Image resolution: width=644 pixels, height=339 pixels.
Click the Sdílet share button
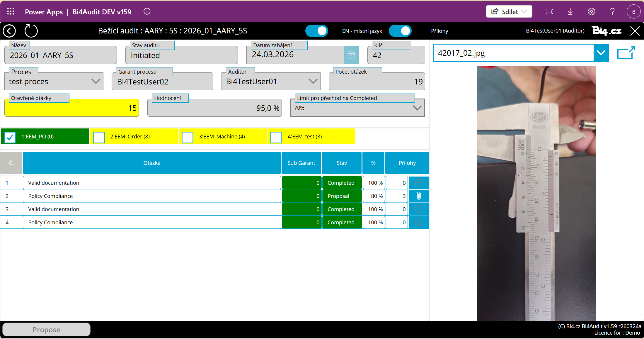509,11
